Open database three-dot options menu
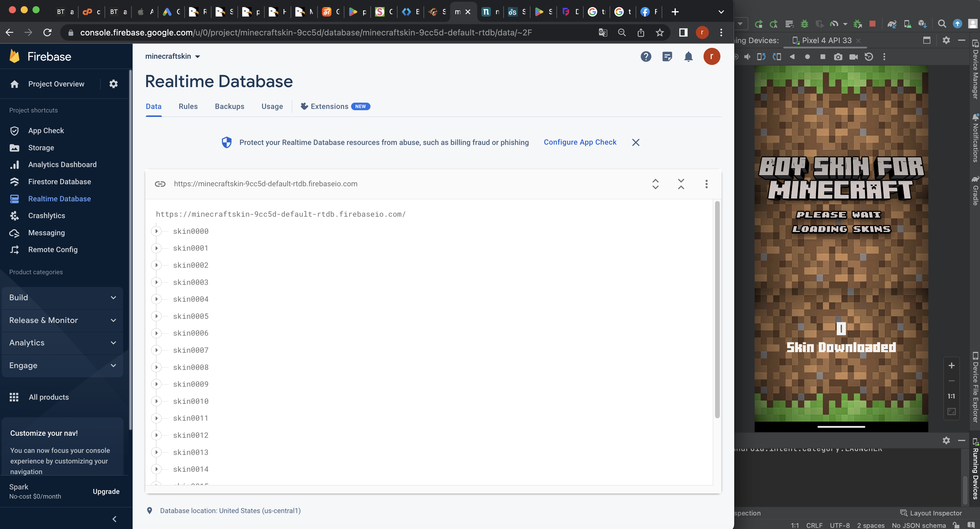980x529 pixels. click(706, 184)
